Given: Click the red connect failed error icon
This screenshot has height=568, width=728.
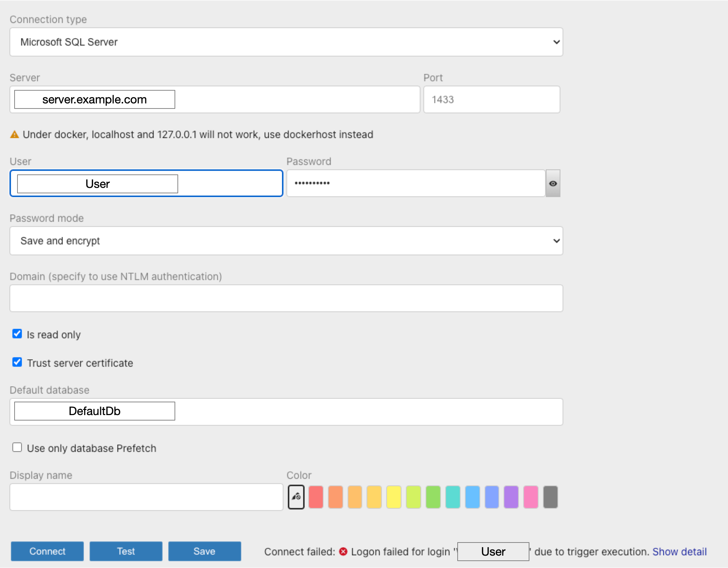Looking at the screenshot, I should pyautogui.click(x=343, y=552).
